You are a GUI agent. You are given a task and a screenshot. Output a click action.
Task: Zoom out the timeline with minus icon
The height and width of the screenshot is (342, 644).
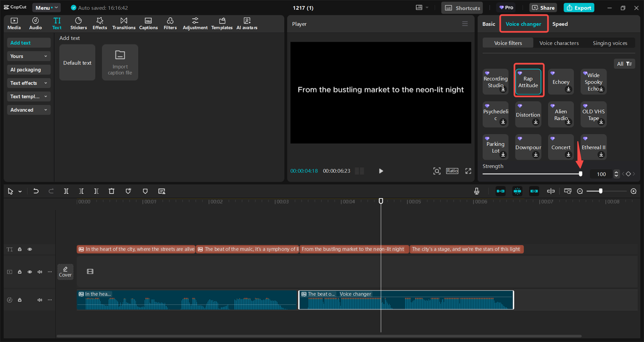[580, 191]
